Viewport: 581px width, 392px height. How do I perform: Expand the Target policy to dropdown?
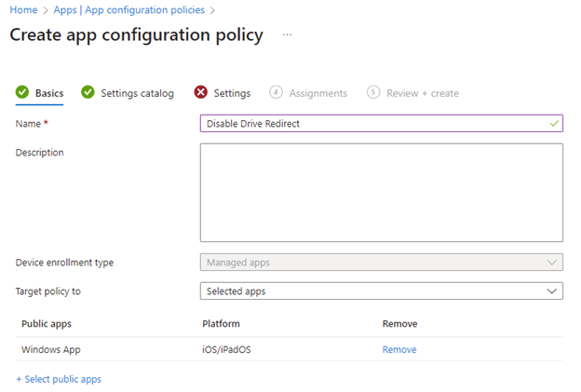381,291
